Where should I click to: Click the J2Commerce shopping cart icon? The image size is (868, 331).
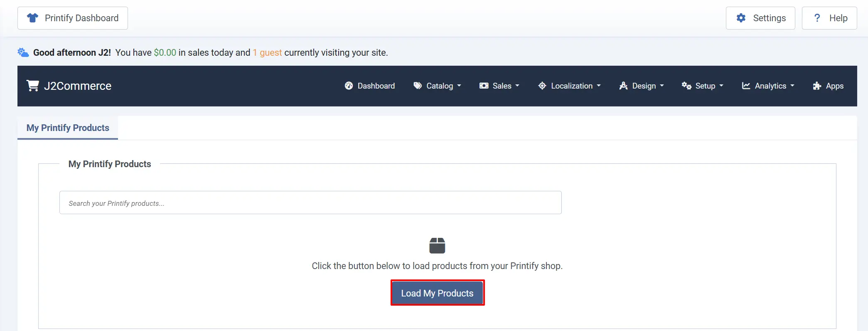(x=32, y=85)
